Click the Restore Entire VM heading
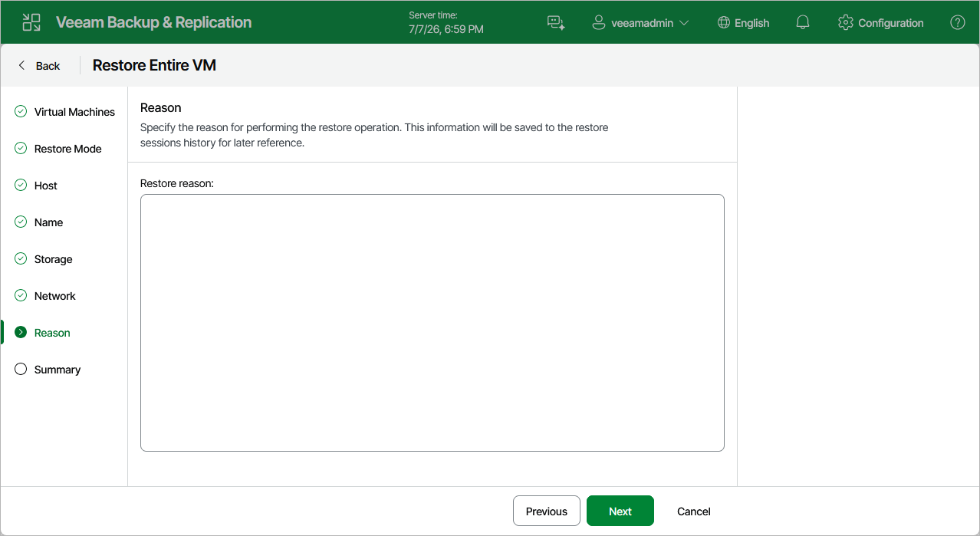 tap(154, 65)
